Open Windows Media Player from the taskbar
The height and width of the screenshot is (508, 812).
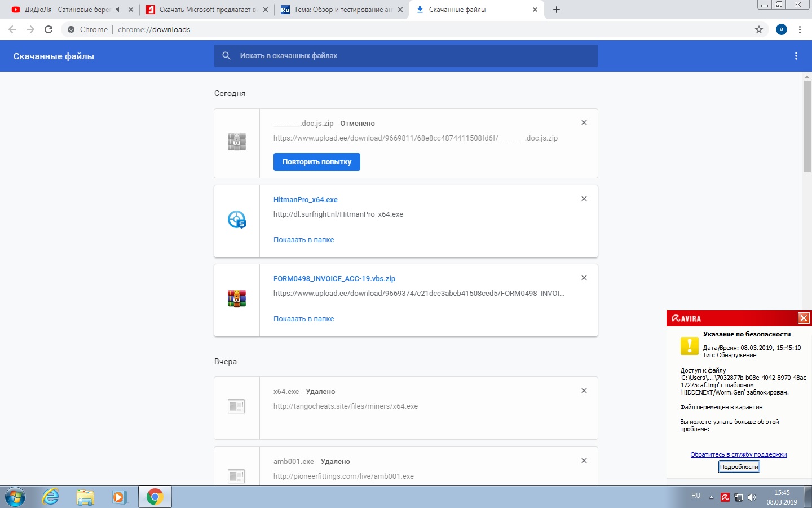coord(119,497)
